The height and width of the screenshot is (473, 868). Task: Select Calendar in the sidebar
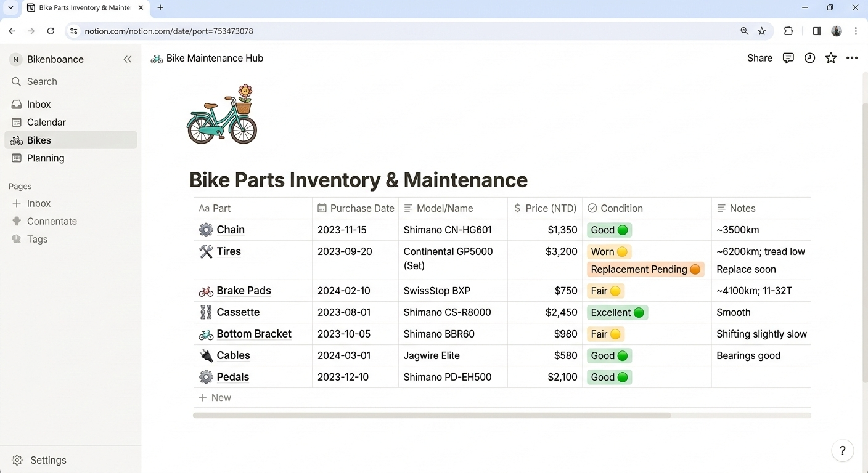point(46,122)
